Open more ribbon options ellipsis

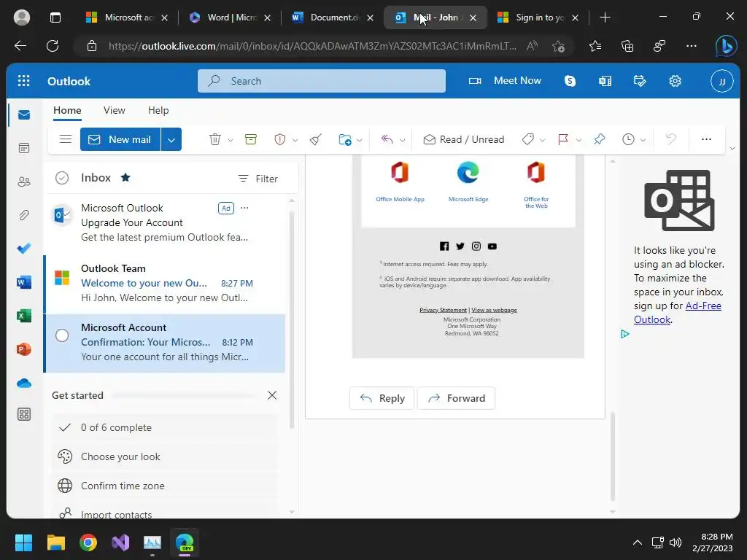(x=706, y=139)
